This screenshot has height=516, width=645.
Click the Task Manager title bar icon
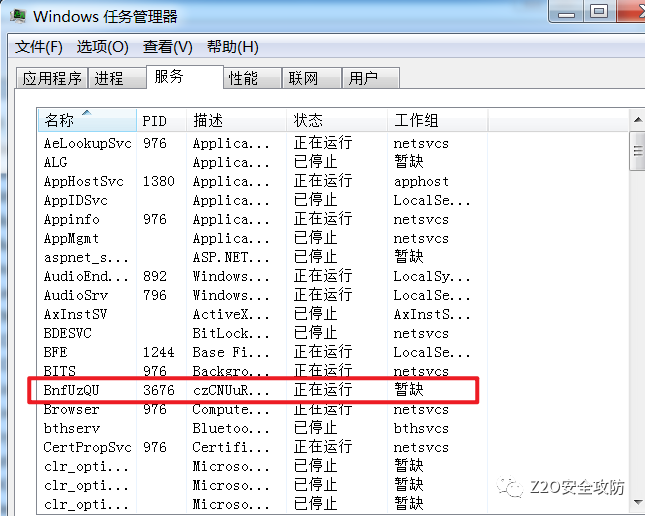18,16
